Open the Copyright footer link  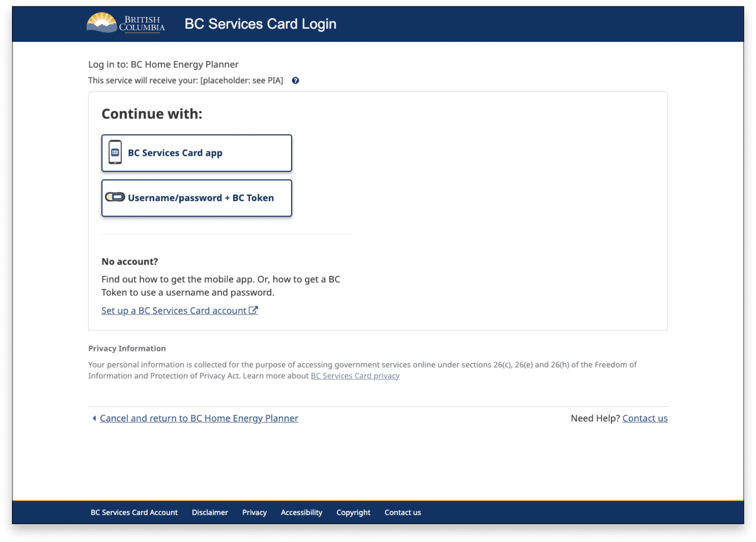click(353, 512)
